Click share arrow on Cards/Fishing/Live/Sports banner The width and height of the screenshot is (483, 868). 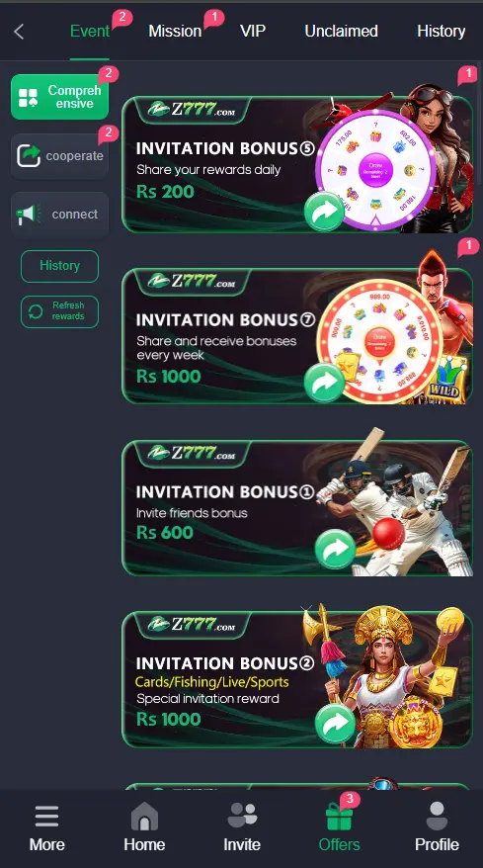[x=335, y=724]
